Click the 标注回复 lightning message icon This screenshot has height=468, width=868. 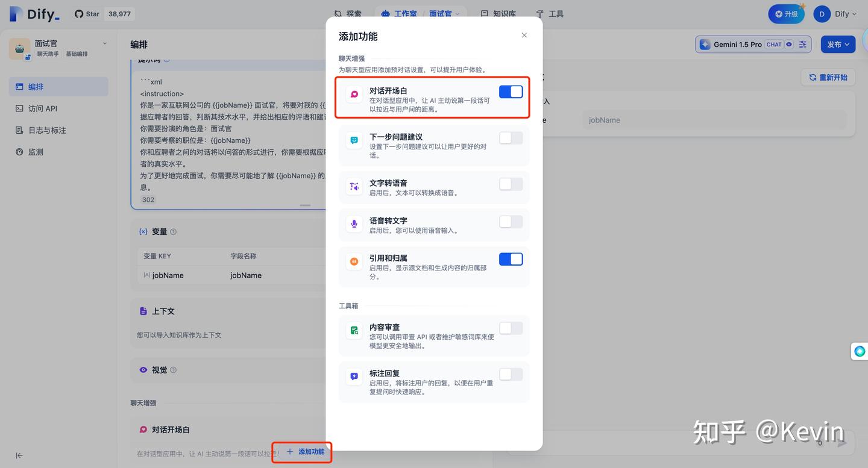click(354, 377)
